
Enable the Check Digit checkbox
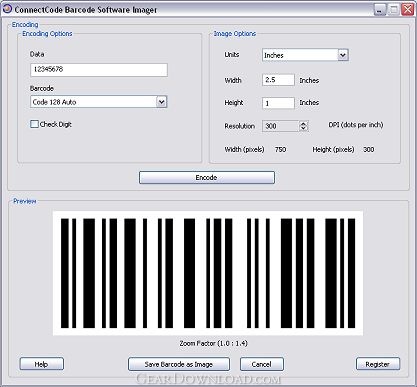click(x=34, y=124)
